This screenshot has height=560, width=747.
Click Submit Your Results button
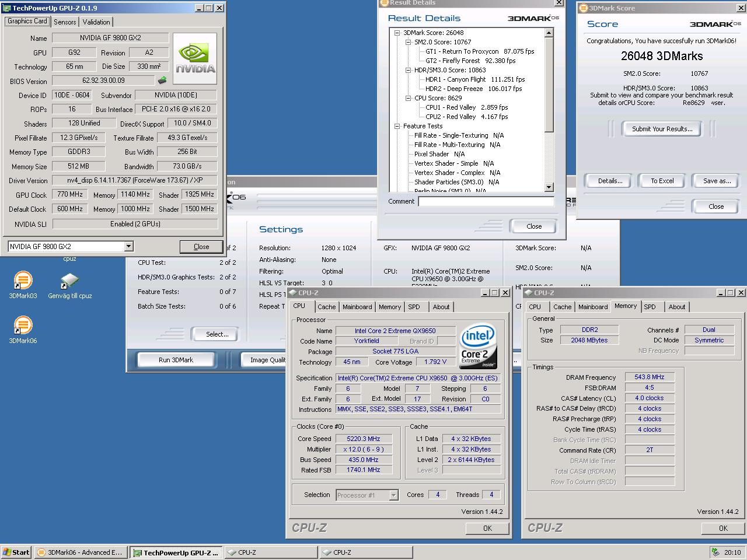click(662, 129)
